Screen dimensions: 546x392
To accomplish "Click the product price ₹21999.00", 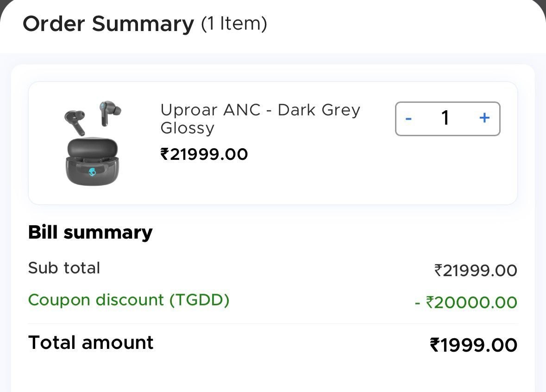I will click(x=204, y=154).
